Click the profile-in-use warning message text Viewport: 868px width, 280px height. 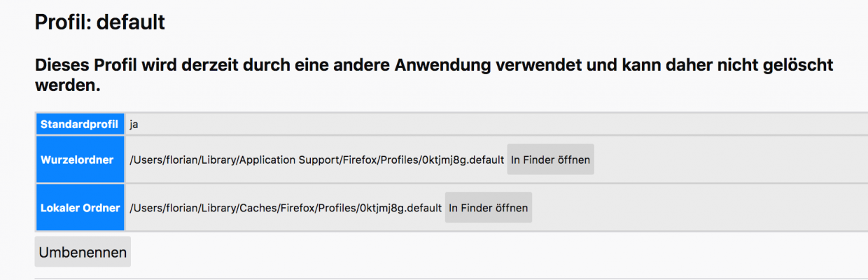click(434, 76)
